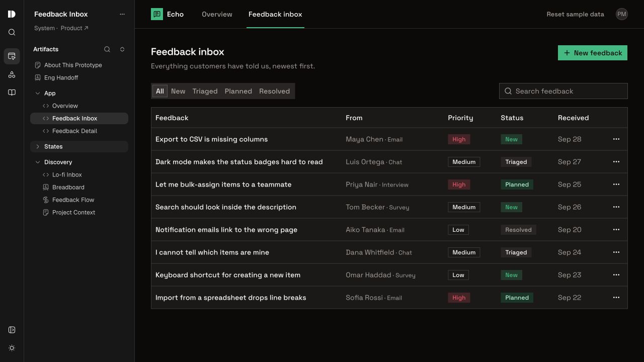Open the Feedback Flow artifact
Screen dimensions: 644x362
coord(79,200)
